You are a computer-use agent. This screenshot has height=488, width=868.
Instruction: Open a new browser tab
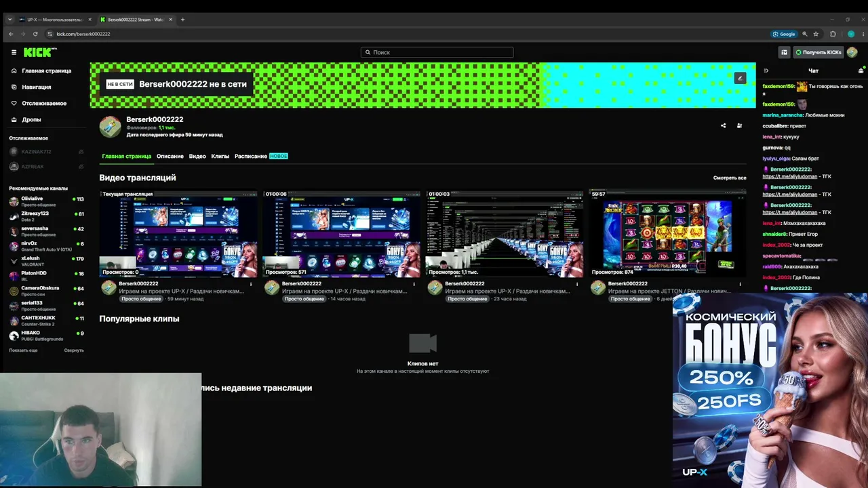click(x=182, y=20)
